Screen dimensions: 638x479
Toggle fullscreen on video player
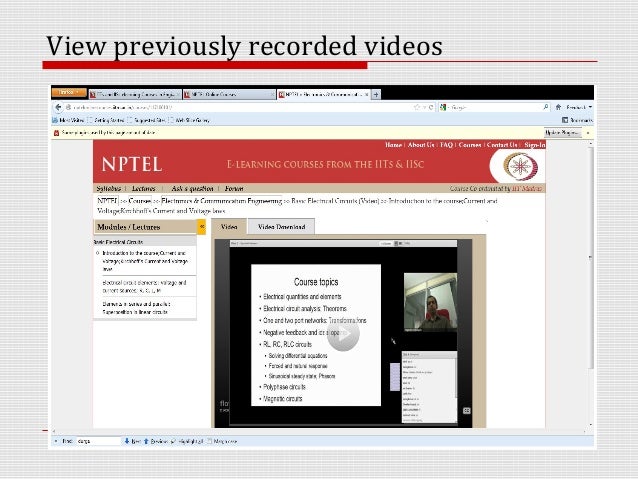(467, 411)
